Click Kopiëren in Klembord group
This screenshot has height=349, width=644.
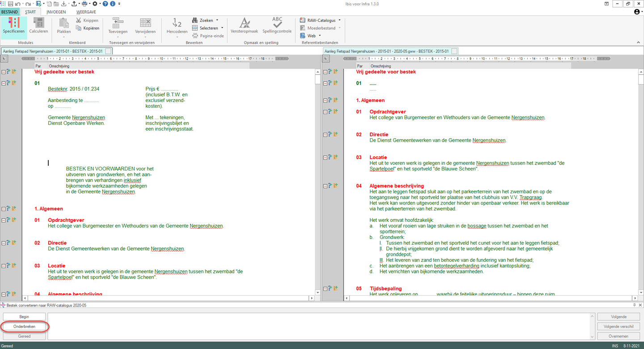pyautogui.click(x=87, y=28)
